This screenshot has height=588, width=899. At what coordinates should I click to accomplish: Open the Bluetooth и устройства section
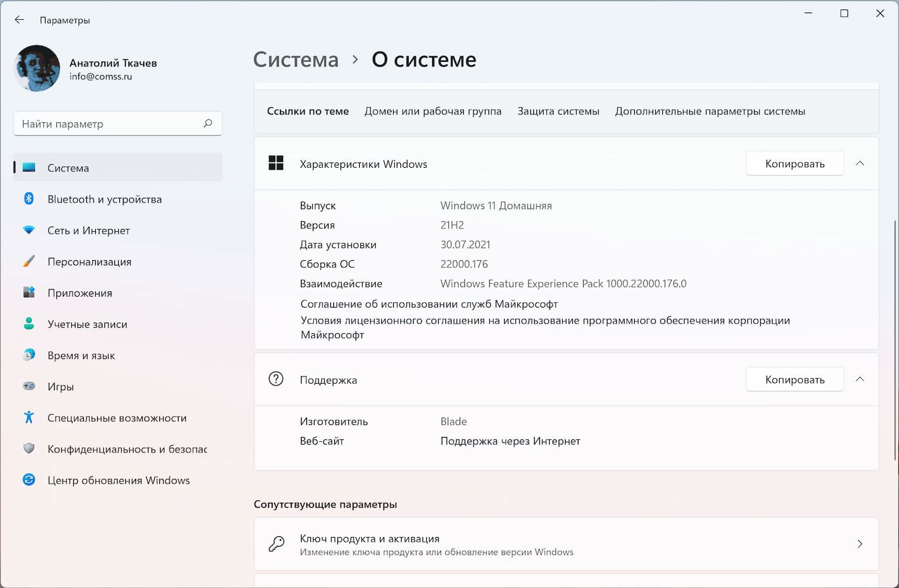104,199
